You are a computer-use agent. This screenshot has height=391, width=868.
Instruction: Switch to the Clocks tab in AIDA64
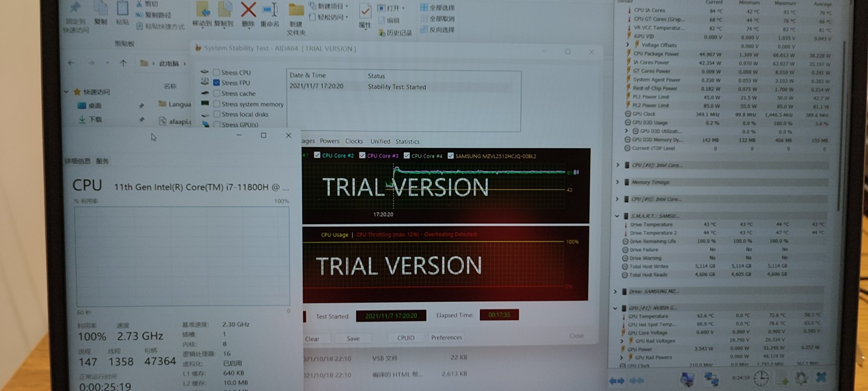(354, 141)
